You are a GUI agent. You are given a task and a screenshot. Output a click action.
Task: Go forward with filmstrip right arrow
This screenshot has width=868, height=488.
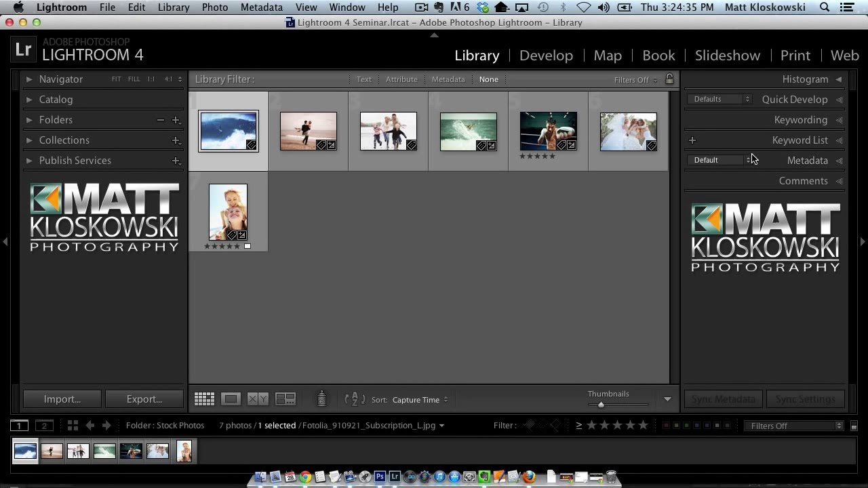[x=106, y=426]
